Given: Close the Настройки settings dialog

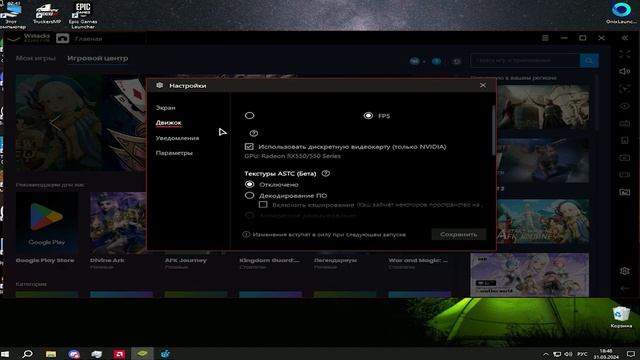Looking at the screenshot, I should (x=482, y=85).
